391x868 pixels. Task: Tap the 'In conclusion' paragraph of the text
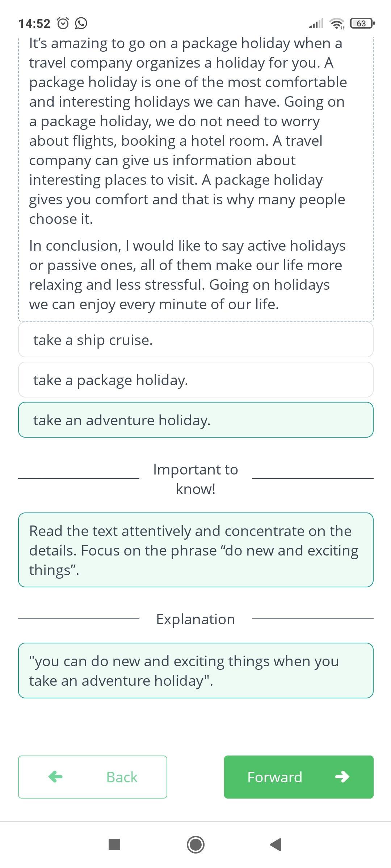point(188,275)
